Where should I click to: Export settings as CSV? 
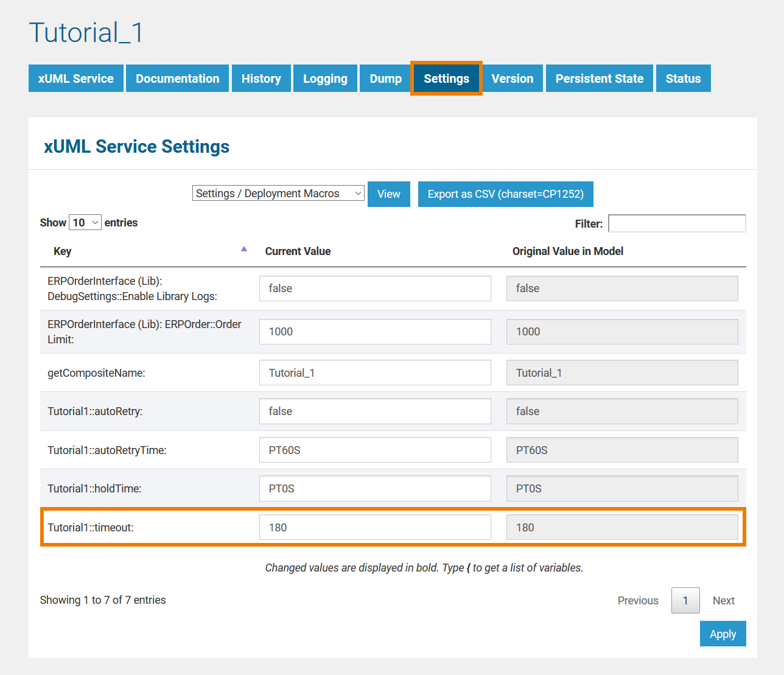[x=505, y=194]
